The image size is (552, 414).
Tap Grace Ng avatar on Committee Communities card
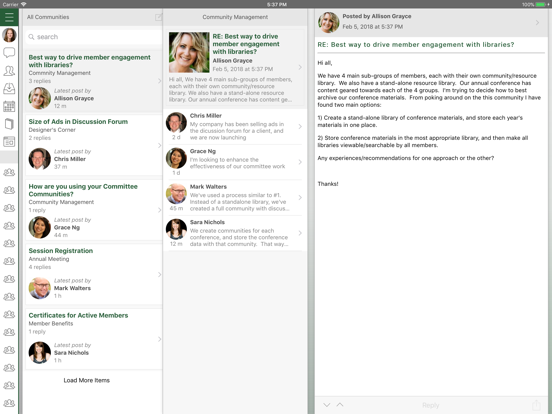coord(39,227)
